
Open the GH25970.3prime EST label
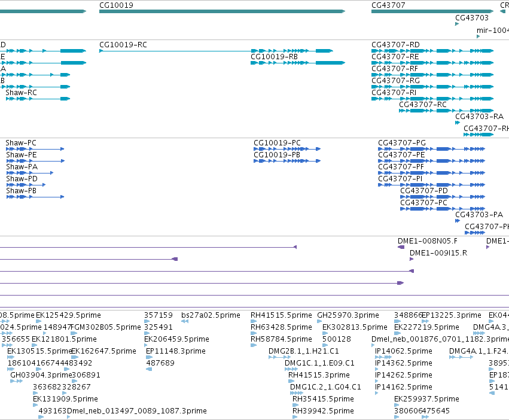[348, 315]
